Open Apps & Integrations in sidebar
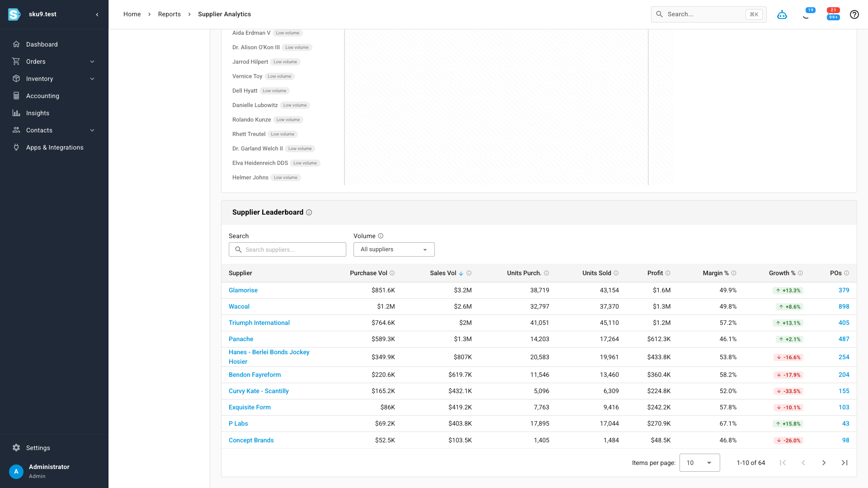The height and width of the screenshot is (488, 868). coord(54,147)
